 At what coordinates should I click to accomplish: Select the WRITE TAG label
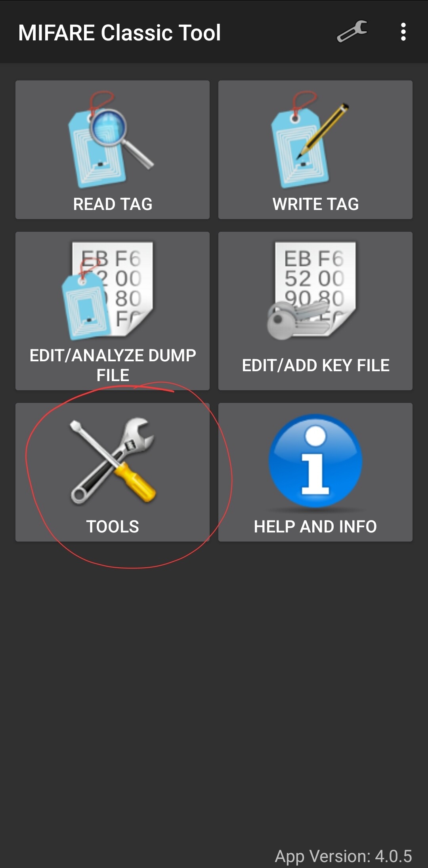(x=315, y=204)
